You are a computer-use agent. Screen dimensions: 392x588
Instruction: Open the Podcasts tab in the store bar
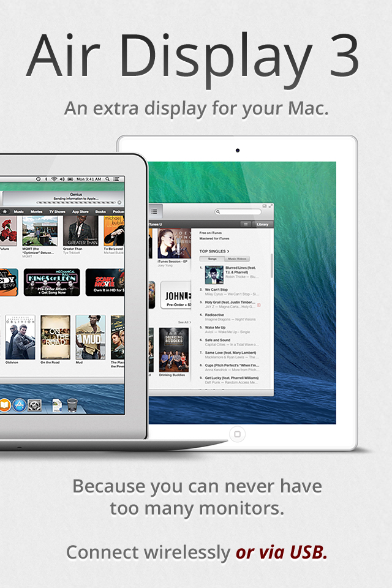click(119, 211)
